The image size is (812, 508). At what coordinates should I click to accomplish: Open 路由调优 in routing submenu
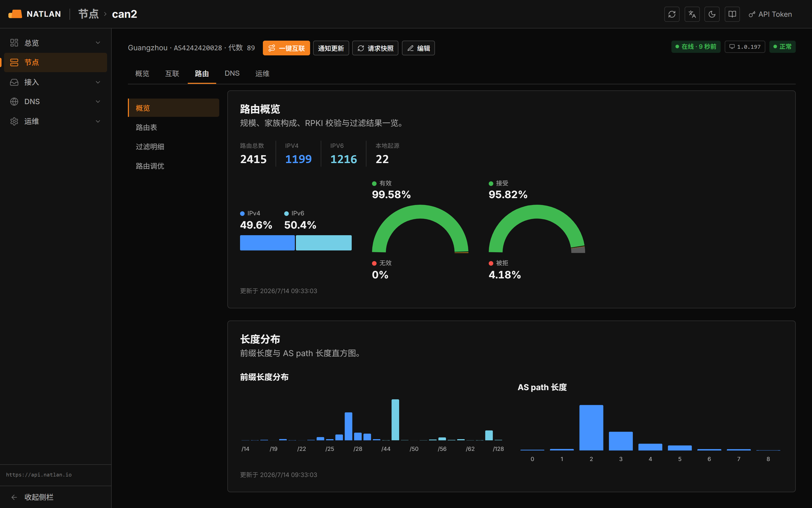coord(174,166)
